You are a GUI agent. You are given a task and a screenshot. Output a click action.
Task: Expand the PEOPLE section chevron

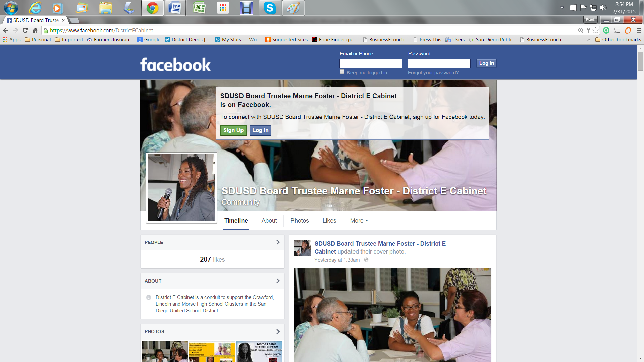point(278,242)
